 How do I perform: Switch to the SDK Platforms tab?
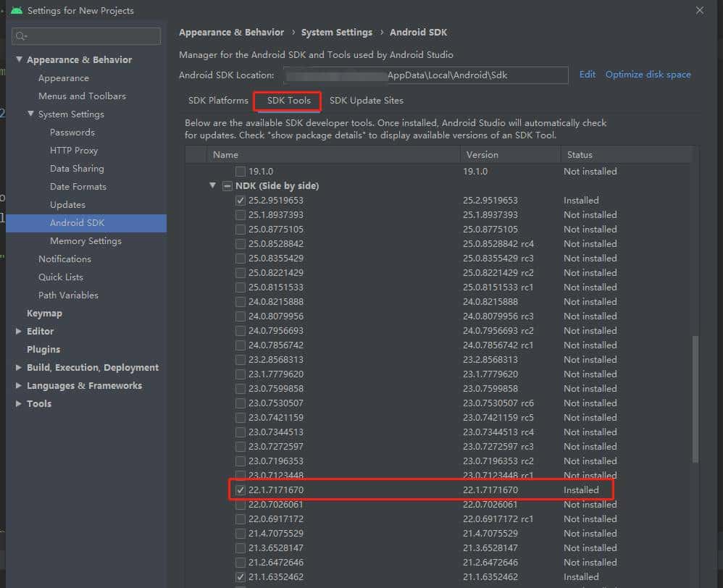217,100
